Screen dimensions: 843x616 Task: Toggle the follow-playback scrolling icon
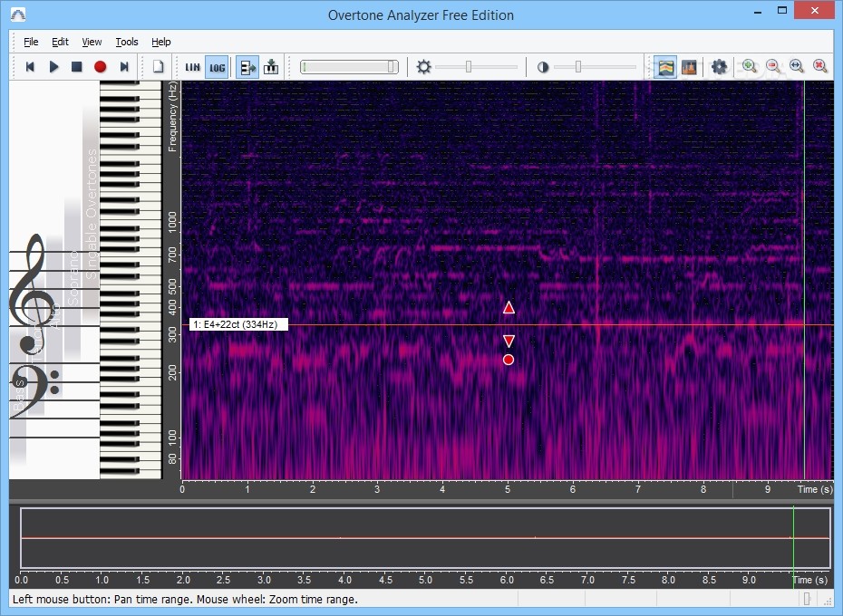pyautogui.click(x=247, y=67)
